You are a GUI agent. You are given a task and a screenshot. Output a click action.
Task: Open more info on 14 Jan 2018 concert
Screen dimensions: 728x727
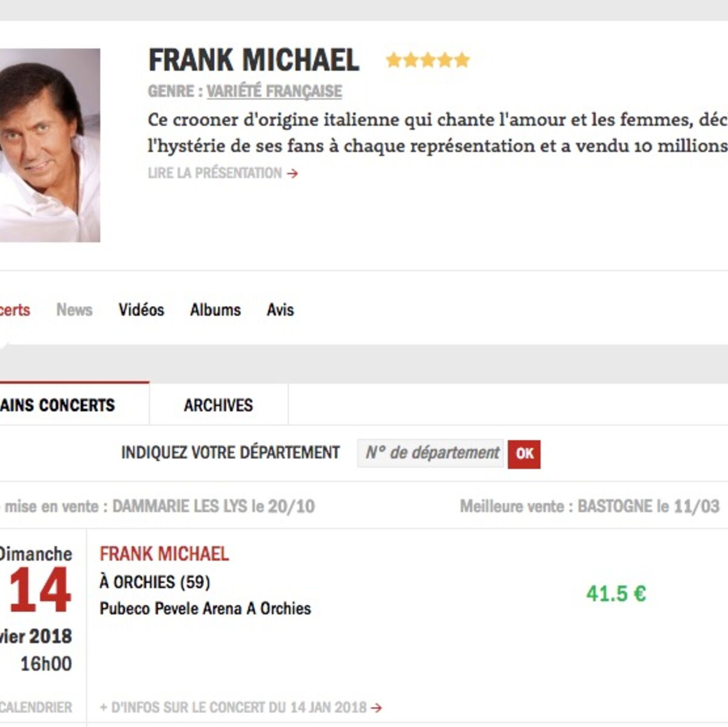[234, 708]
